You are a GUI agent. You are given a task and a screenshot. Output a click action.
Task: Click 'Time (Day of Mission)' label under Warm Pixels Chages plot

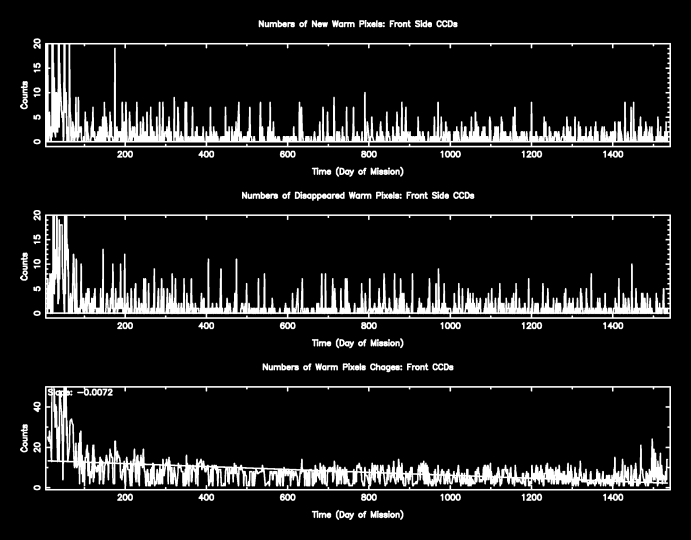[357, 514]
